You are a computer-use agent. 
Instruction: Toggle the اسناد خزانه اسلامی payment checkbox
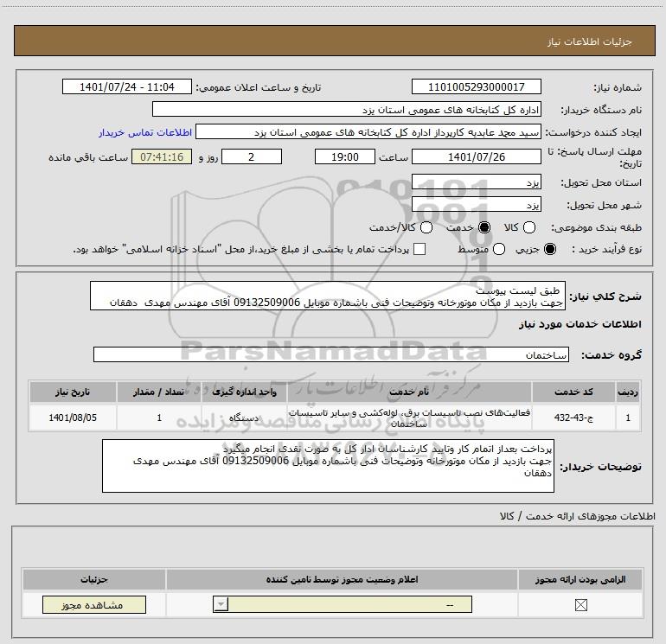(x=419, y=249)
